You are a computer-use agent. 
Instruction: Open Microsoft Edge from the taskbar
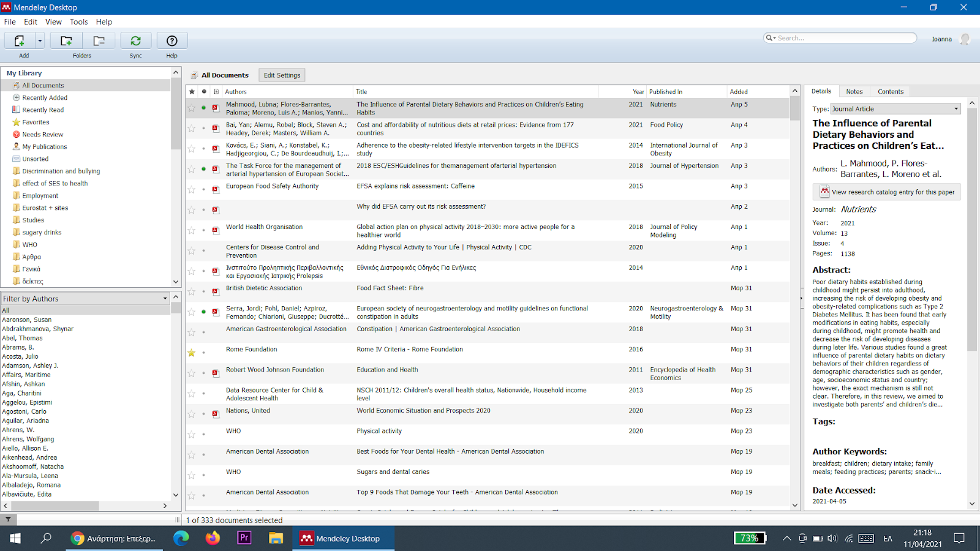pos(181,538)
